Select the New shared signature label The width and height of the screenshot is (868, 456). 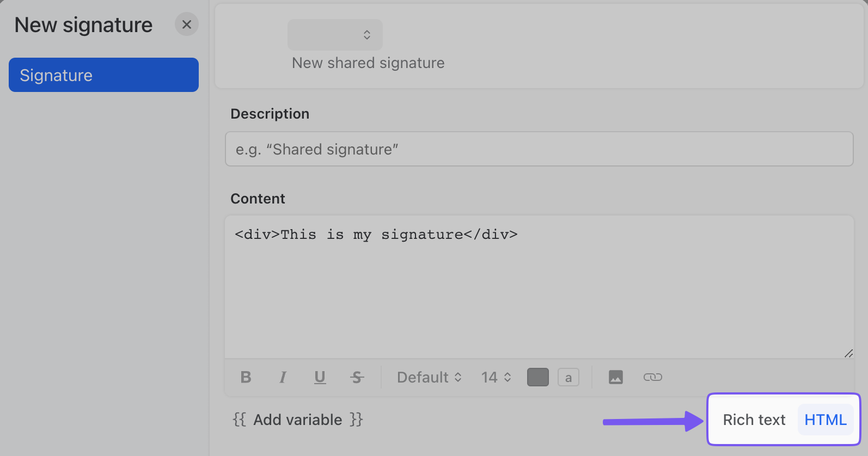tap(368, 63)
